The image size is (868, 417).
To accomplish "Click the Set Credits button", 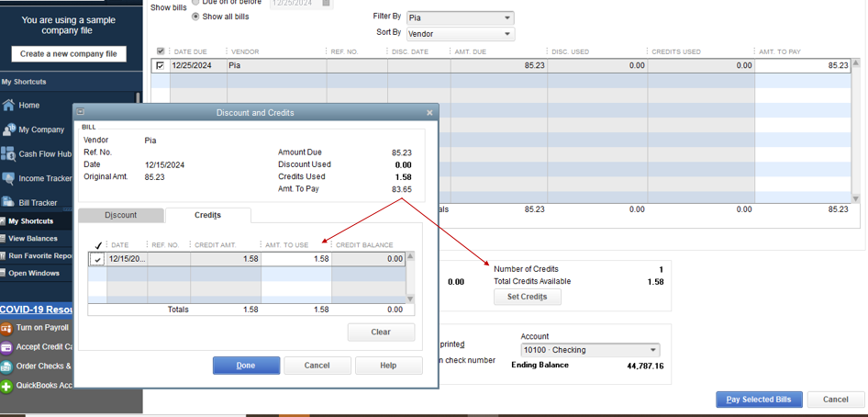I will coord(527,297).
